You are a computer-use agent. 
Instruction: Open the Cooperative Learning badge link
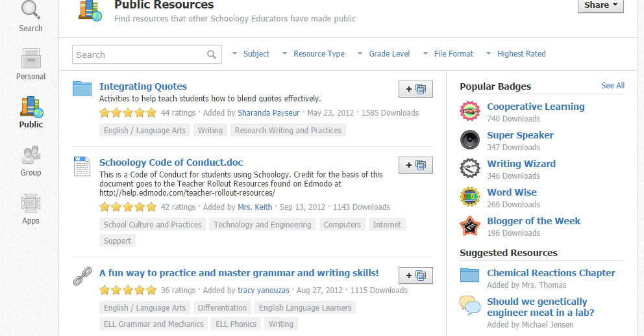pyautogui.click(x=536, y=107)
